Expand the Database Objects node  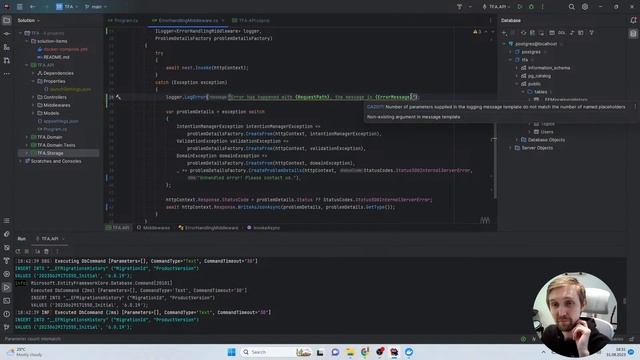pyautogui.click(x=517, y=140)
